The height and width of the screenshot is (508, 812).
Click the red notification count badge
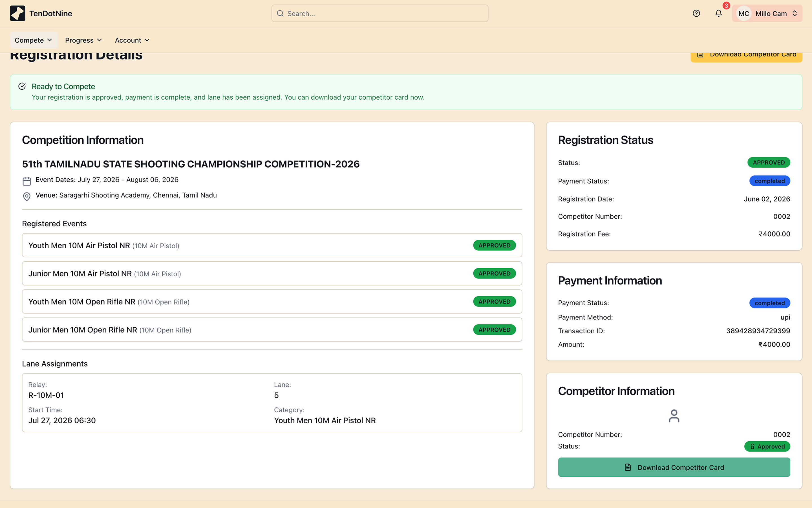(x=726, y=6)
